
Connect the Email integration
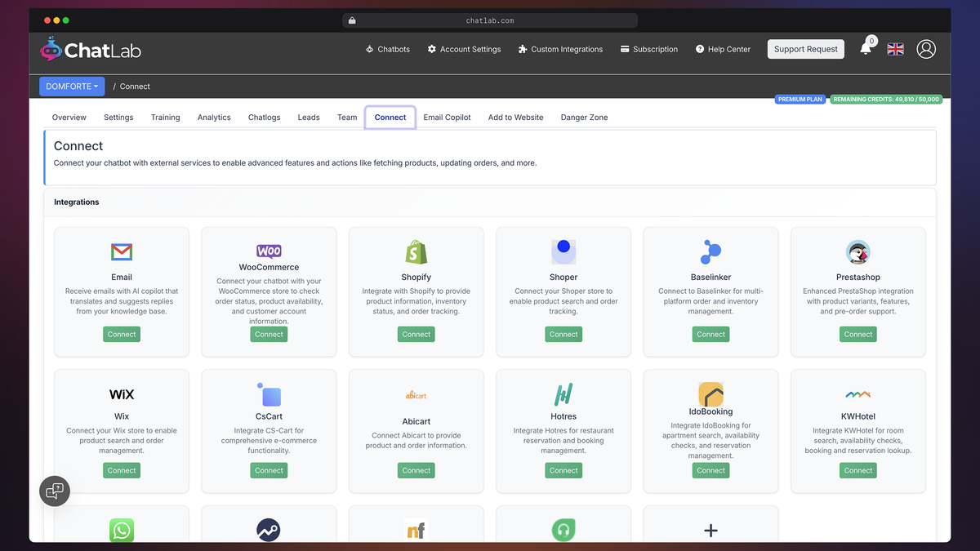tap(122, 334)
